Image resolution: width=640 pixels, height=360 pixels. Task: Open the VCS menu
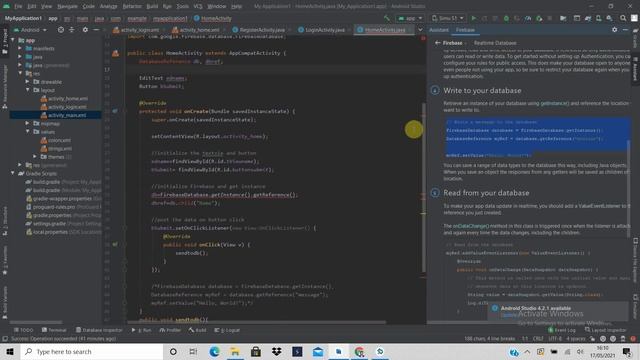click(x=198, y=6)
